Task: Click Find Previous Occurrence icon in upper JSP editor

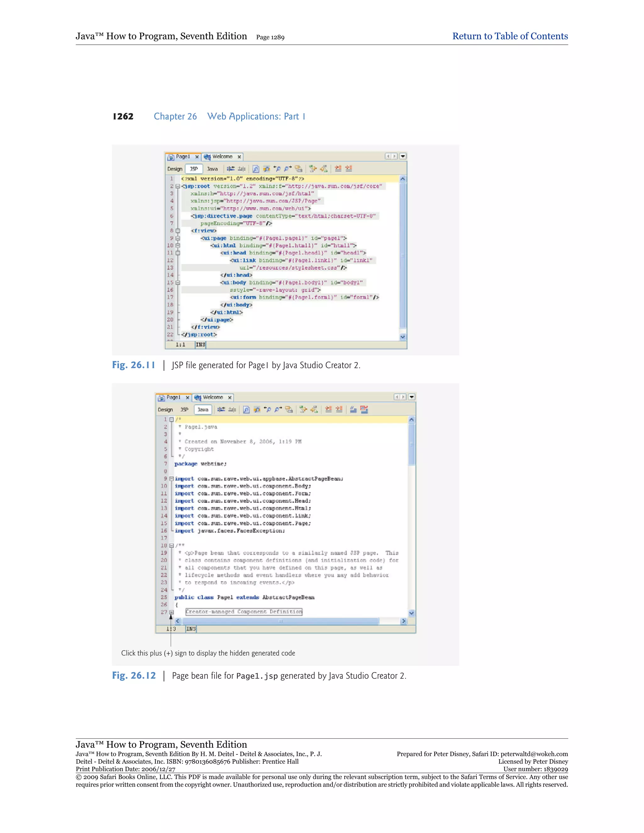Action: point(277,168)
